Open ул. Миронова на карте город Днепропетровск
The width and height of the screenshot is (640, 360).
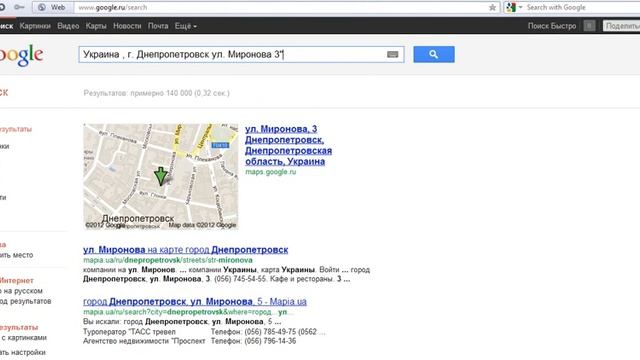(x=185, y=249)
